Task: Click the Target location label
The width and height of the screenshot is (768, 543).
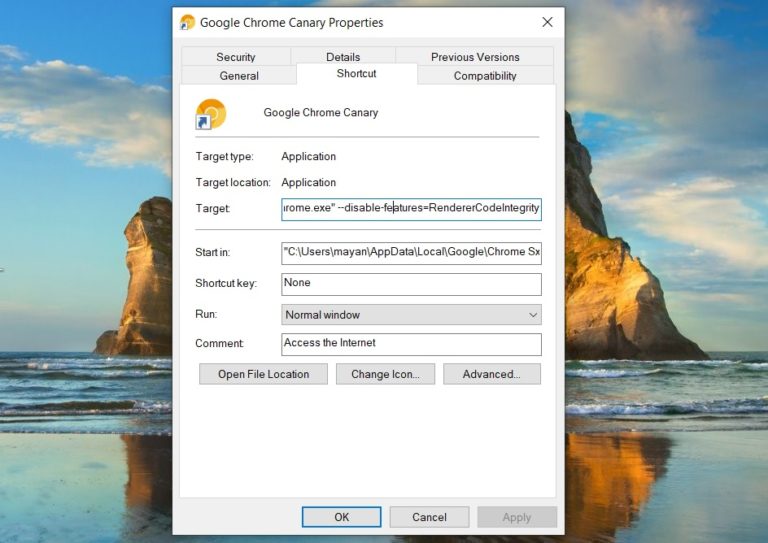Action: tap(233, 183)
